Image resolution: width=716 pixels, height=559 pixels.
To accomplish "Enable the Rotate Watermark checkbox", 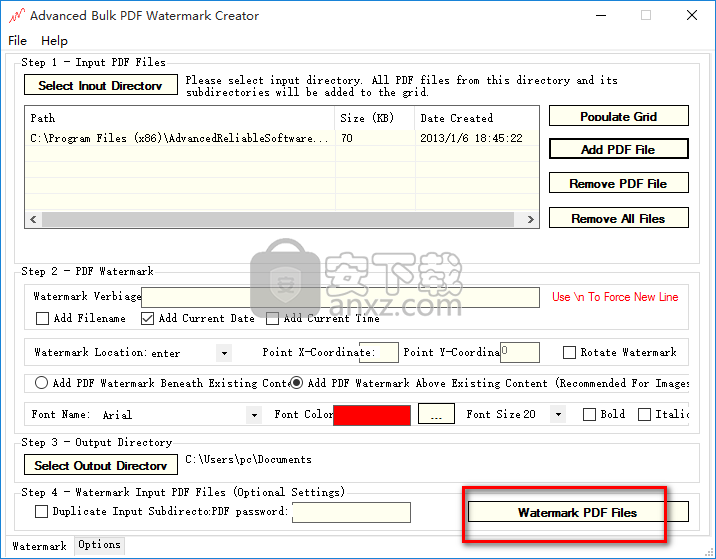I will point(569,353).
